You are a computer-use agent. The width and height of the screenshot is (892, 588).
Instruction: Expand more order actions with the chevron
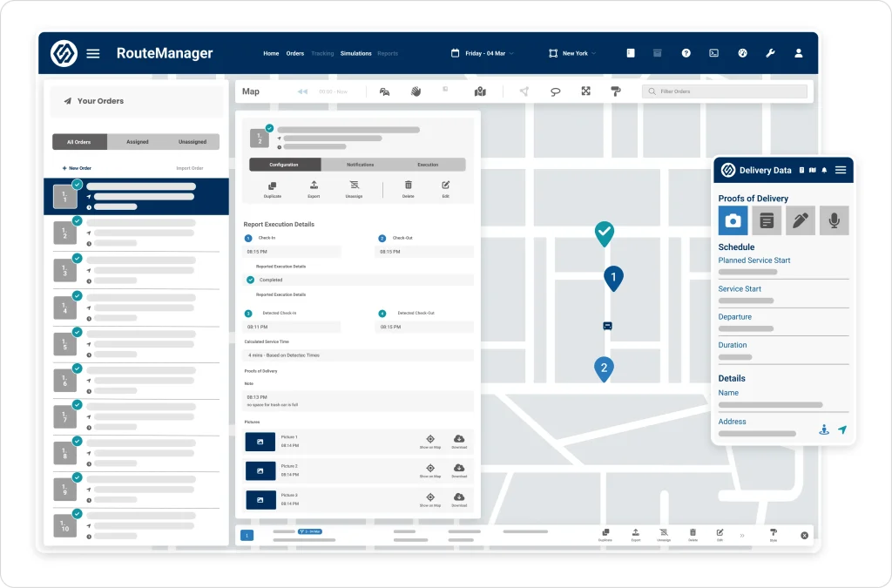(742, 535)
